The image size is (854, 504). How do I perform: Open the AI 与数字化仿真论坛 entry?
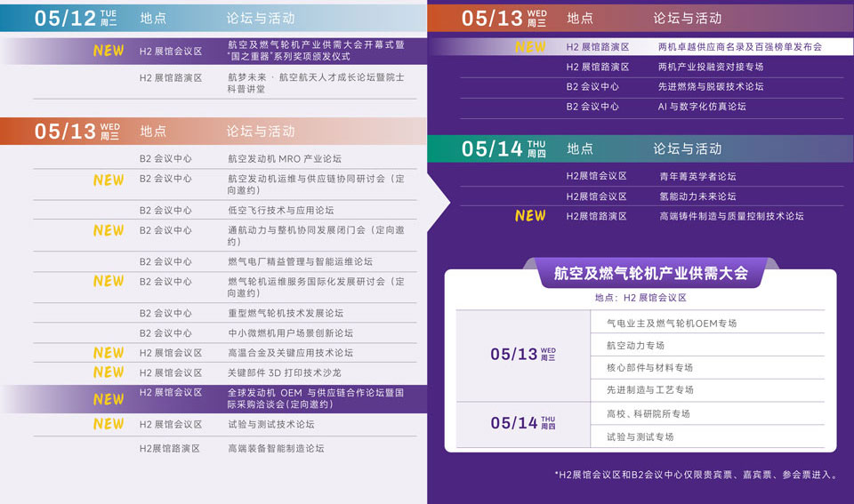click(x=702, y=107)
